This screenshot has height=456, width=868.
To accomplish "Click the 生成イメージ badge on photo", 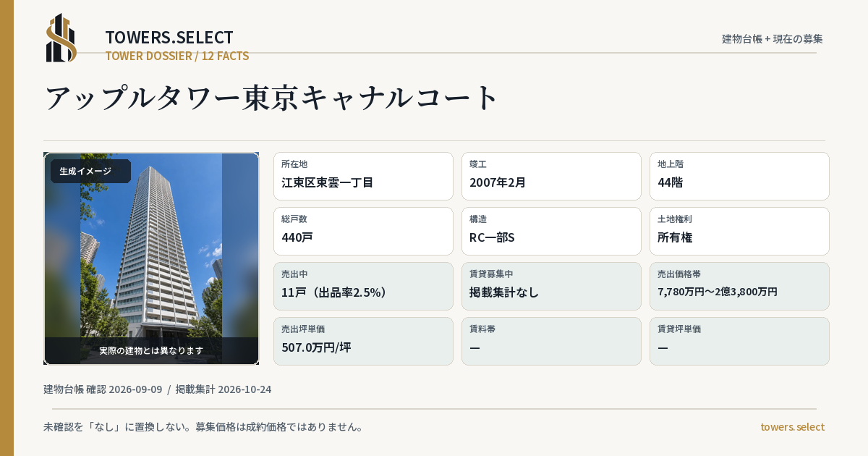I will click(90, 172).
